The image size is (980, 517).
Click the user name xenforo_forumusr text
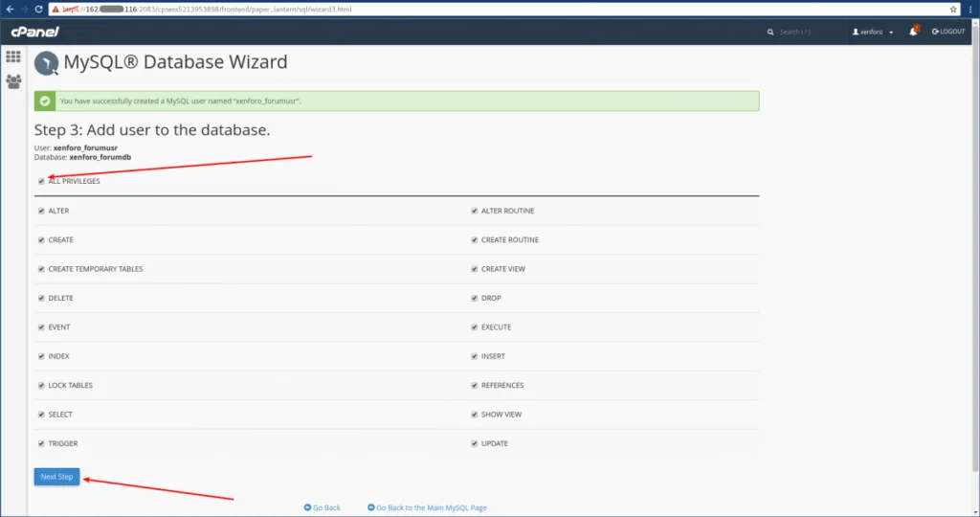coord(85,148)
